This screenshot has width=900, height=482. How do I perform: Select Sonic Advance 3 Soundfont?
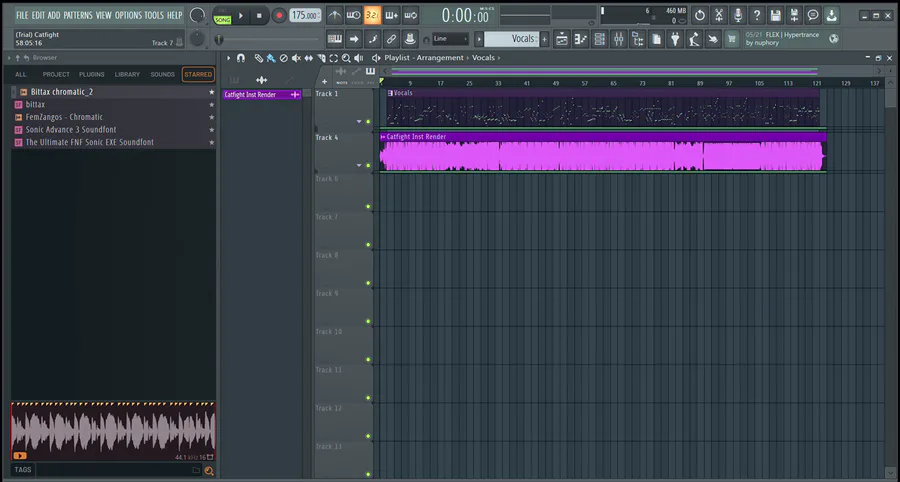[112, 130]
